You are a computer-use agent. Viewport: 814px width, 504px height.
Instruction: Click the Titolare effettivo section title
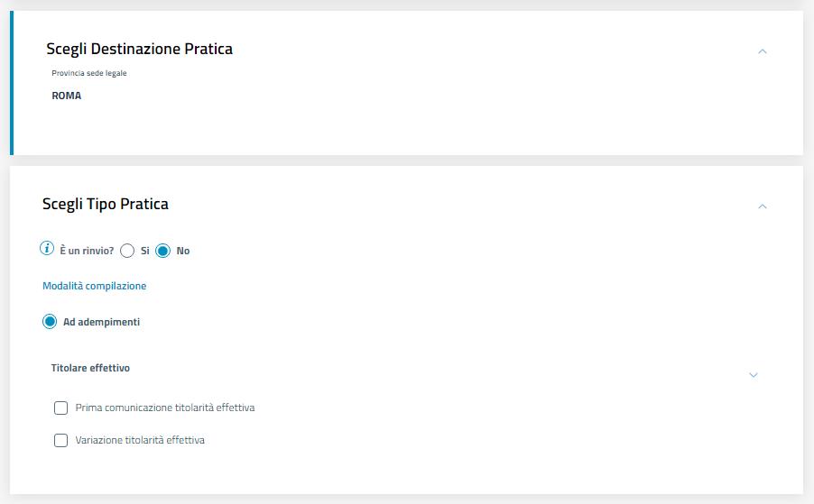90,368
